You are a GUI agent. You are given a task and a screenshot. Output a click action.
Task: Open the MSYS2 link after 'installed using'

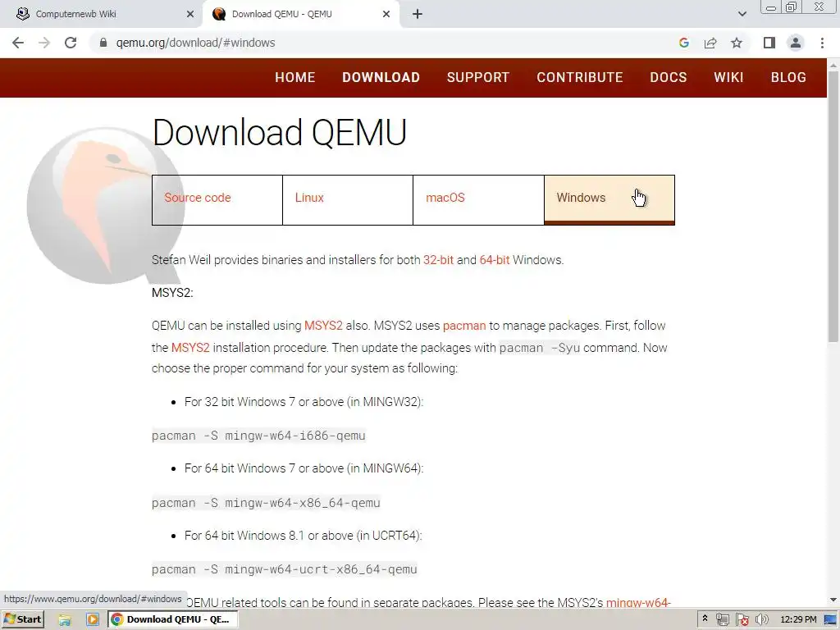pyautogui.click(x=323, y=326)
